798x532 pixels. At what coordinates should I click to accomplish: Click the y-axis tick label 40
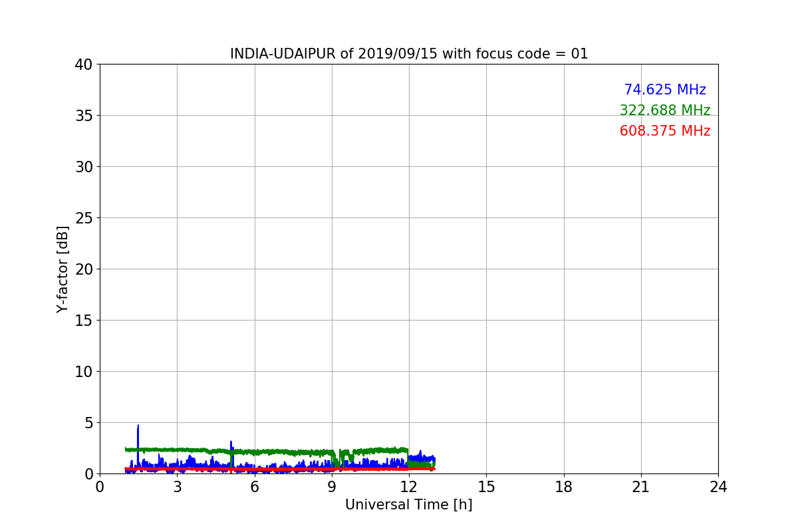83,65
